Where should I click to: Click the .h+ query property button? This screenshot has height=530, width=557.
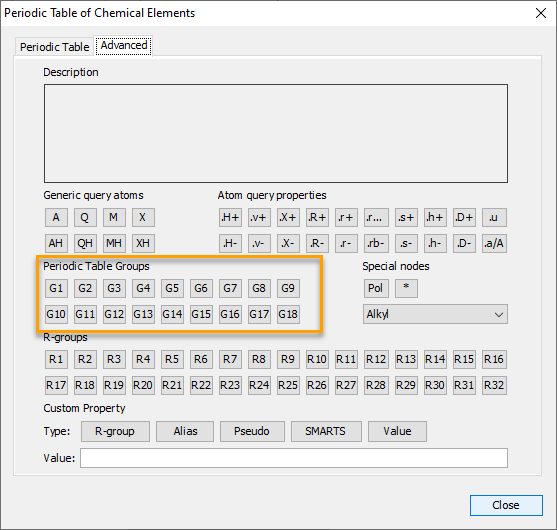pos(435,217)
